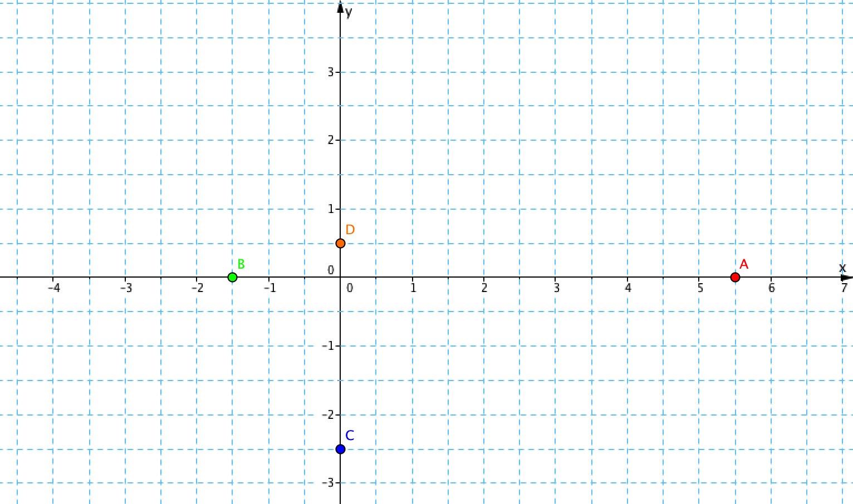
Task: Click tick label 3 on y-axis
Action: (330, 72)
